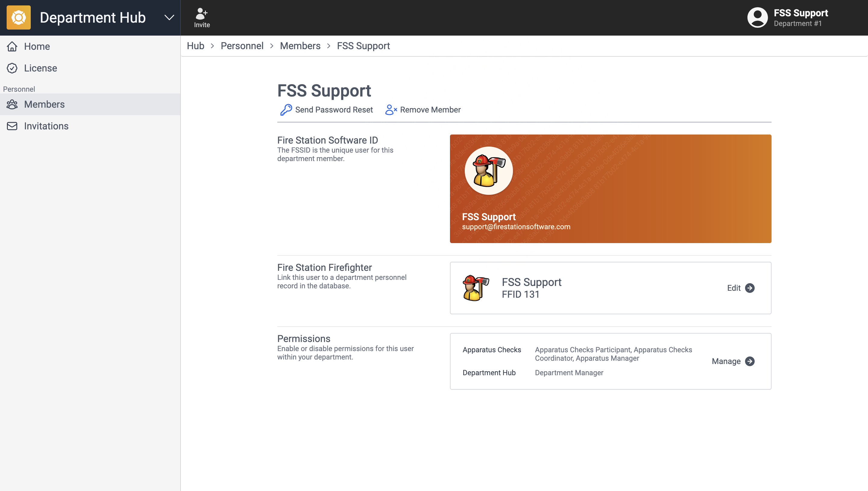This screenshot has height=491, width=868.
Task: Expand the Department Hub dropdown chevron
Action: (169, 17)
